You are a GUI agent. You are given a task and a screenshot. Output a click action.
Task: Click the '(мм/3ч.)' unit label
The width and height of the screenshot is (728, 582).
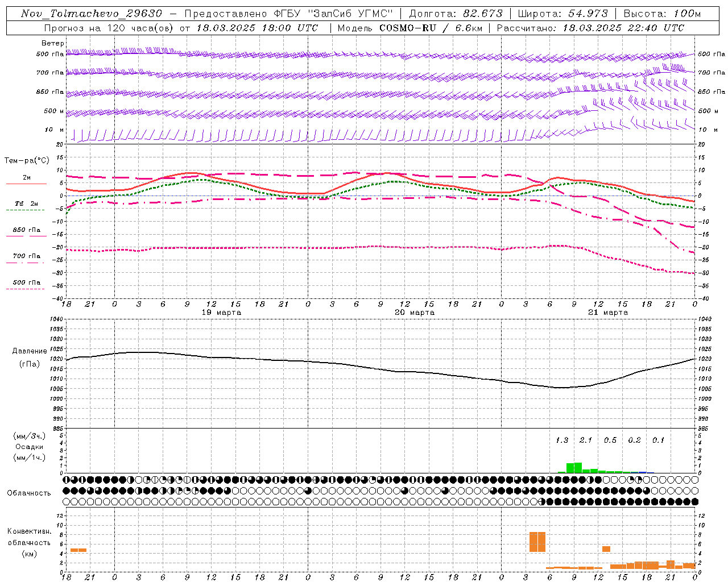(30, 436)
